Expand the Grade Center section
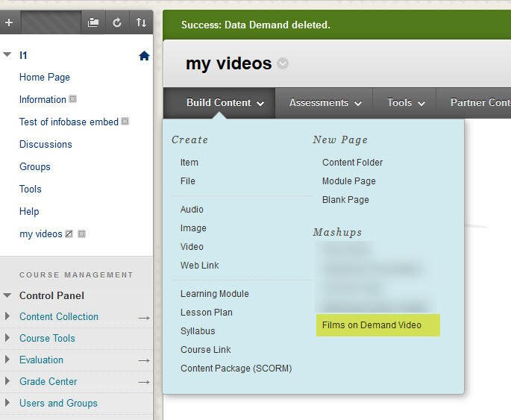Image resolution: width=511 pixels, height=420 pixels. pos(7,381)
